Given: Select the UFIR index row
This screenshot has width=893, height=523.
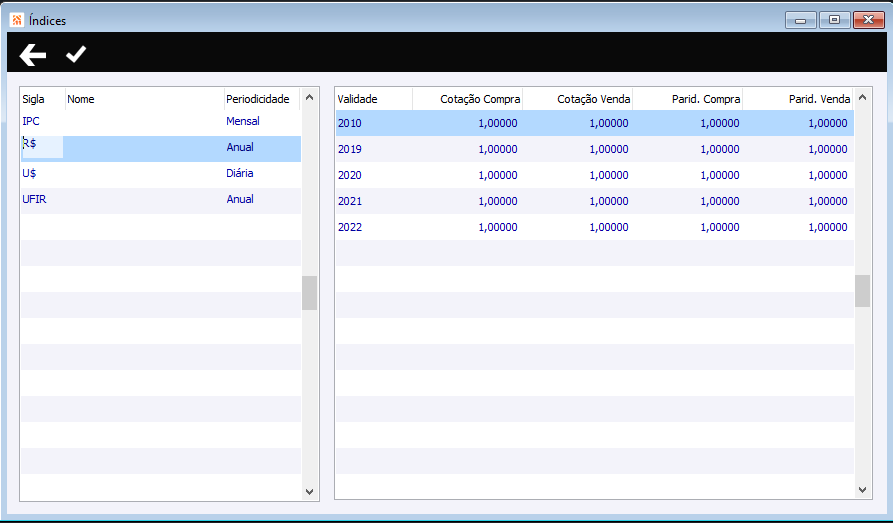Looking at the screenshot, I should (x=161, y=200).
